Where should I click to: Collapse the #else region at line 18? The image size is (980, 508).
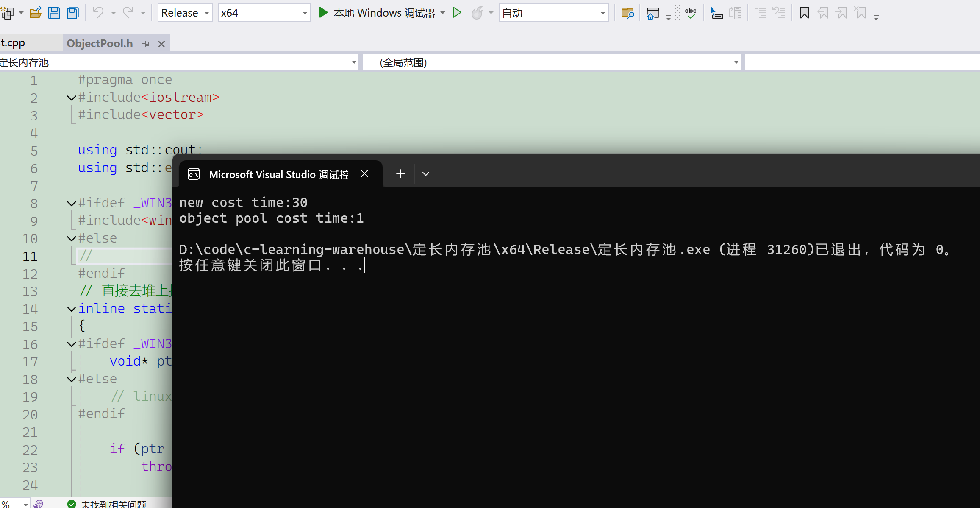tap(71, 379)
